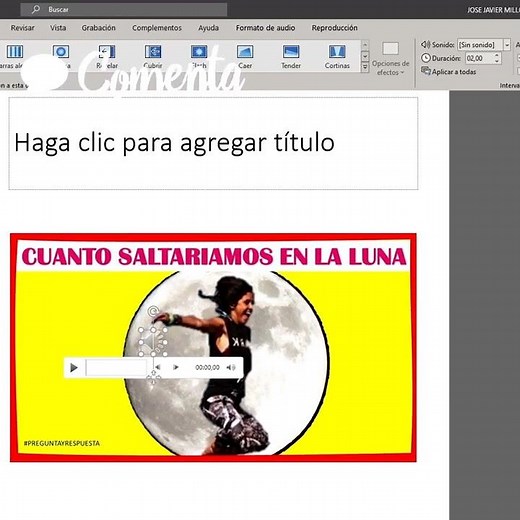Select the audio speaker object on slide
Image resolution: width=520 pixels, height=520 pixels.
[x=153, y=342]
